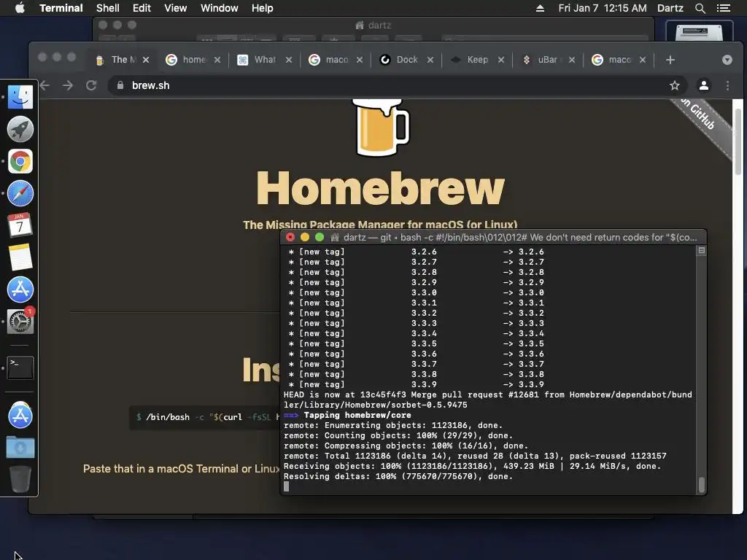Launch Launchpad rocket icon in dock
The height and width of the screenshot is (560, 747).
(20, 129)
